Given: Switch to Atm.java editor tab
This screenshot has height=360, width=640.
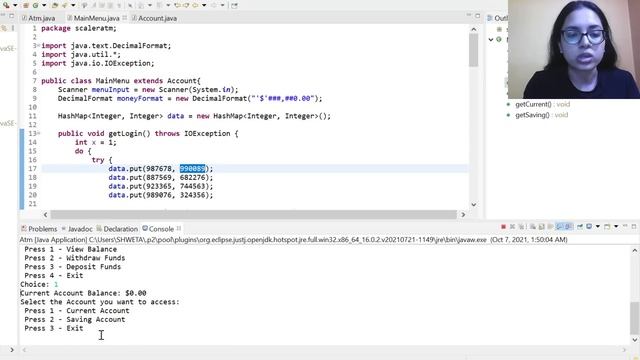Looking at the screenshot, I should coord(39,18).
